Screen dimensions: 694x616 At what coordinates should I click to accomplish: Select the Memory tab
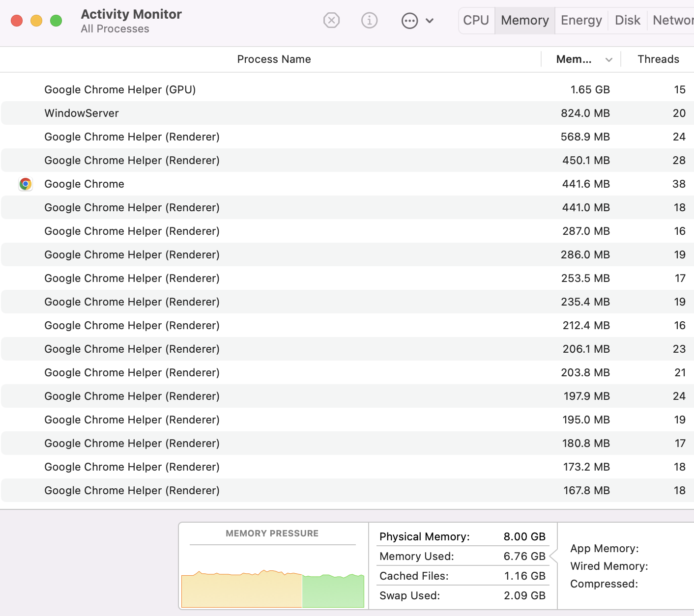coord(525,21)
